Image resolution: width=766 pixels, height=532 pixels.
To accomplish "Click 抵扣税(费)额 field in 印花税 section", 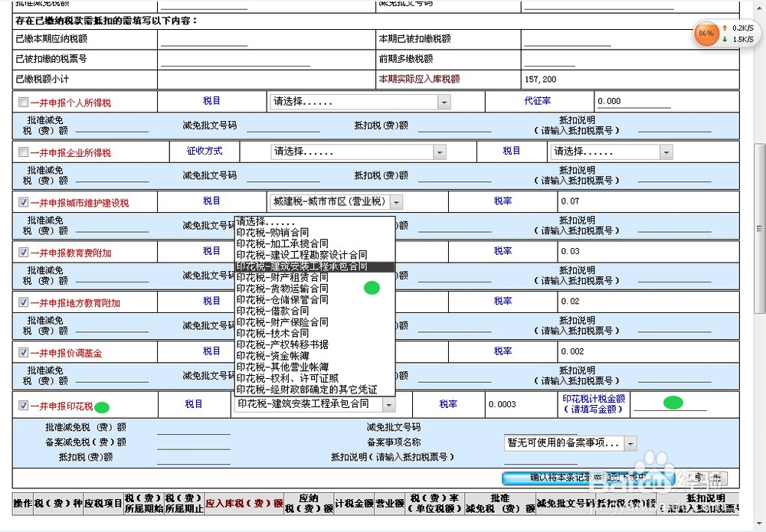I will (194, 457).
